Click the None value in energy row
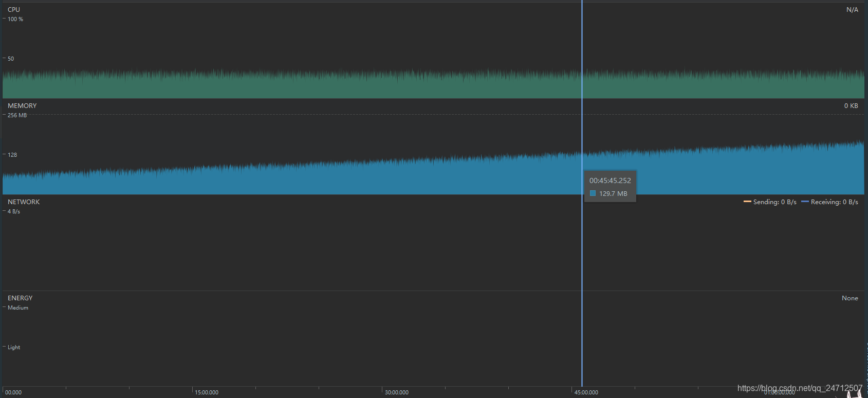This screenshot has height=398, width=868. (850, 298)
